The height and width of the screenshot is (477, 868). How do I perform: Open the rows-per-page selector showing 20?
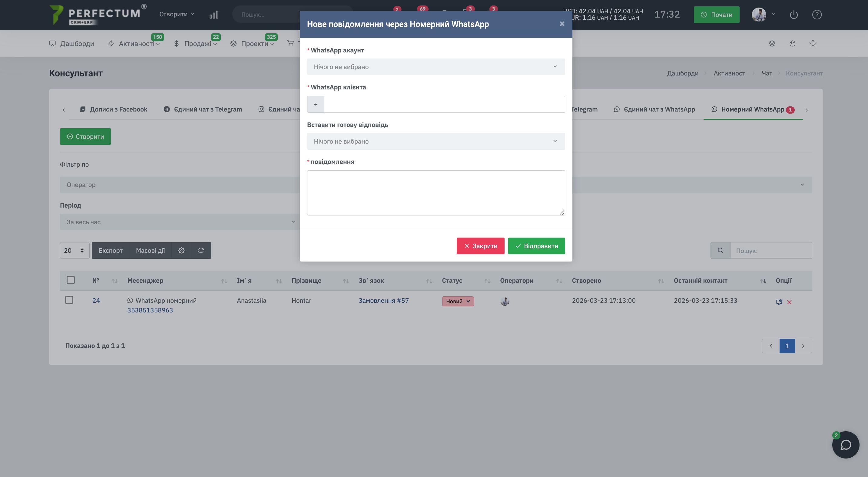(74, 250)
